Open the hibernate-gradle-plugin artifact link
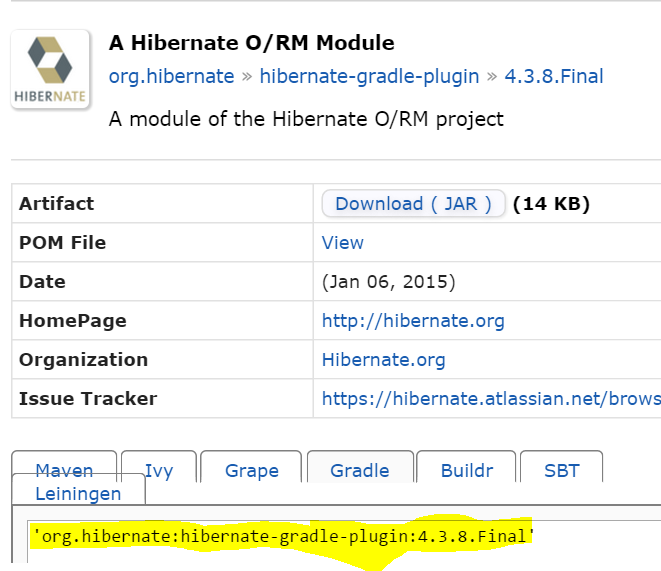661x571 pixels. [369, 76]
